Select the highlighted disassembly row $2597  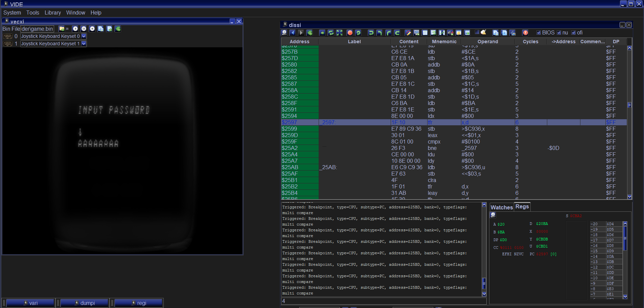tap(454, 122)
